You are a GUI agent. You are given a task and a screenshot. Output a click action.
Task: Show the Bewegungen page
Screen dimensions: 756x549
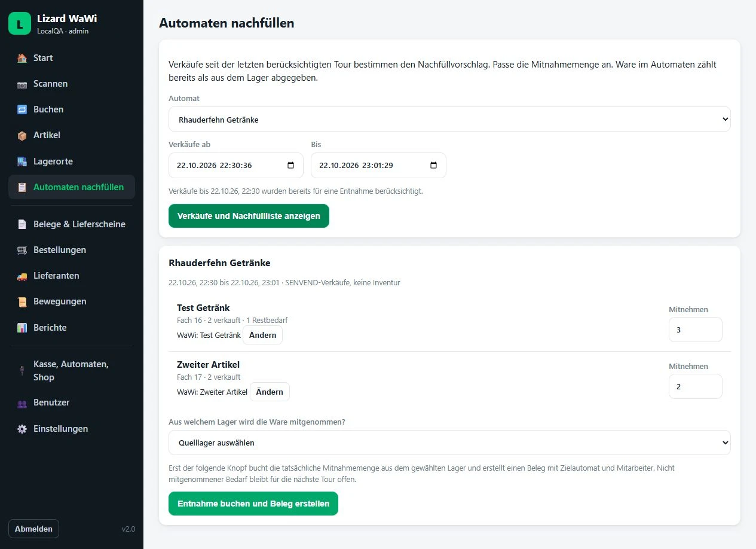click(72, 301)
